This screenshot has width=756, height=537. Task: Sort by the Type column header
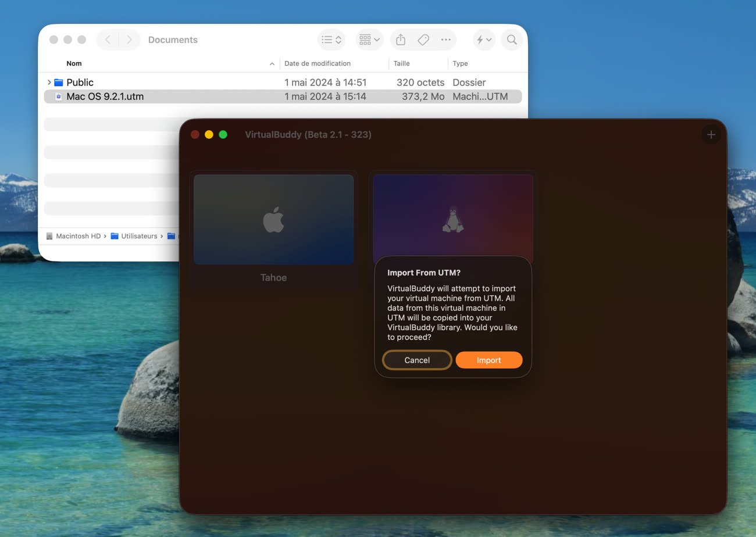460,63
